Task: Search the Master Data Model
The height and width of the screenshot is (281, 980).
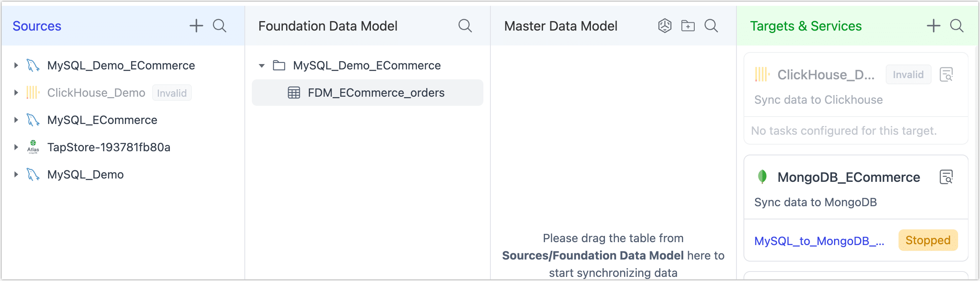Action: tap(711, 26)
